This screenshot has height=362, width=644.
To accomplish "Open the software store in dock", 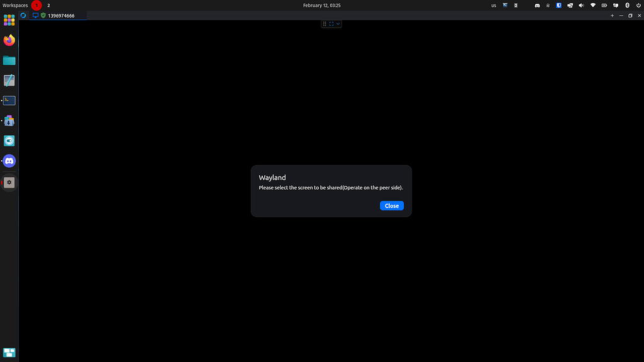I will (x=9, y=121).
